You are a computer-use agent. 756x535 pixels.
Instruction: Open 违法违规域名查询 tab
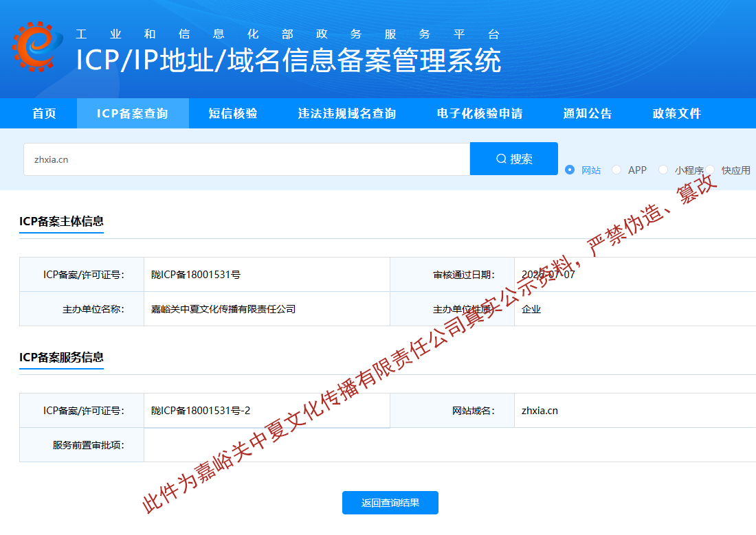[346, 114]
